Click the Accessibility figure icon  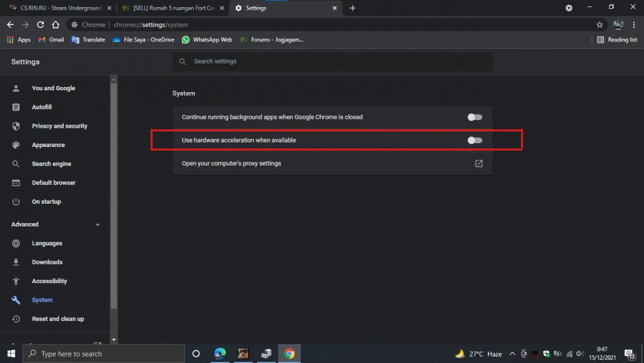coord(16,281)
